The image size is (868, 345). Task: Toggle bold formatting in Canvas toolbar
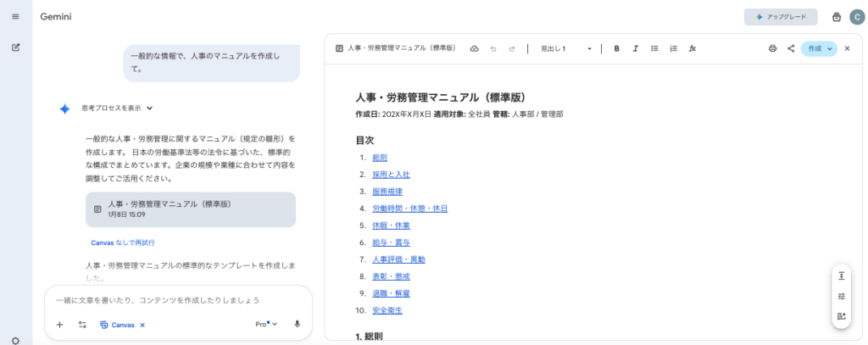click(x=617, y=48)
